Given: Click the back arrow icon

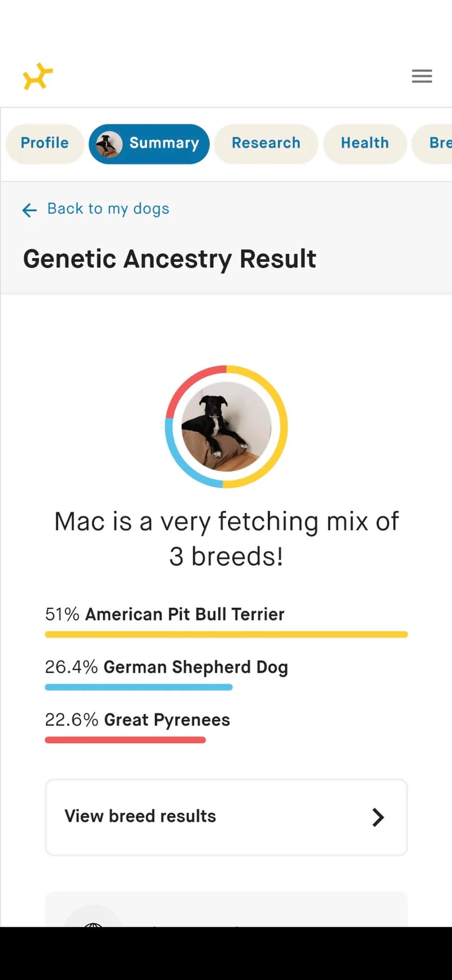Looking at the screenshot, I should [x=29, y=210].
